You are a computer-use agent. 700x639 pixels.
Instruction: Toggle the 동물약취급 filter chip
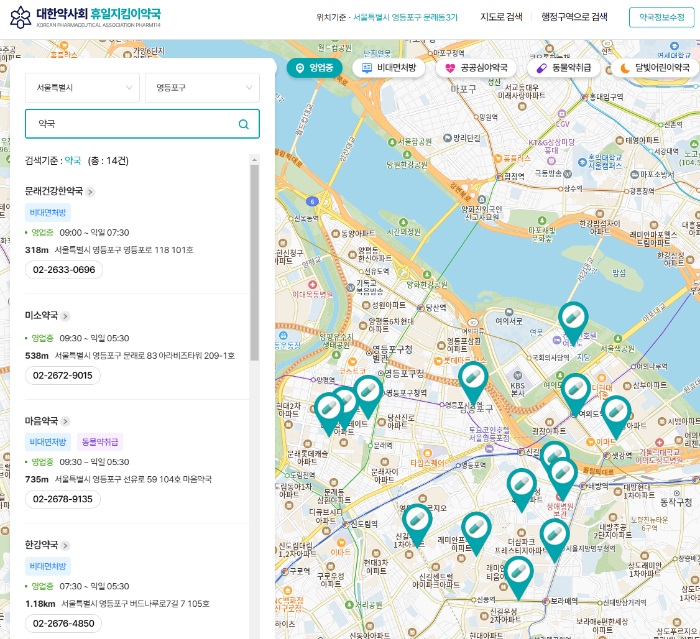pos(564,68)
